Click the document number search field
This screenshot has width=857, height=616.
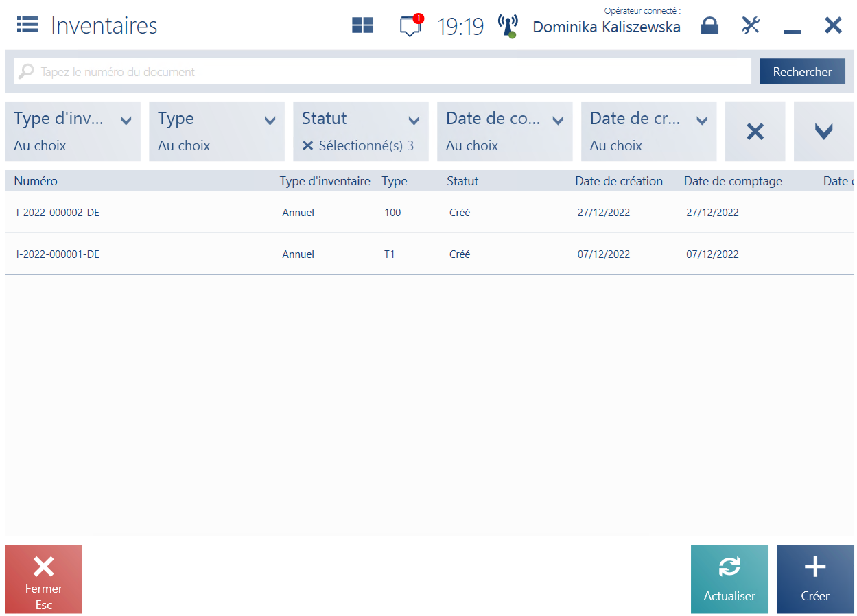[382, 71]
